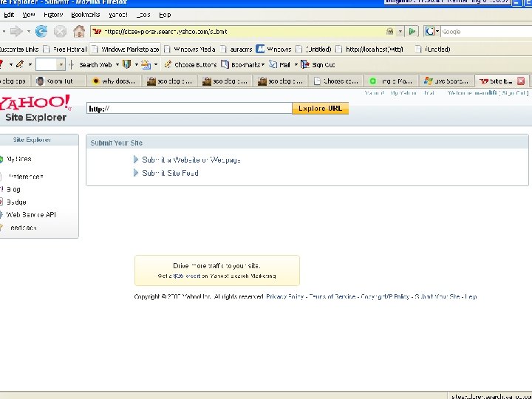Expand Submit a Website or Webpage arrow
This screenshot has height=399, width=532.
[136, 160]
